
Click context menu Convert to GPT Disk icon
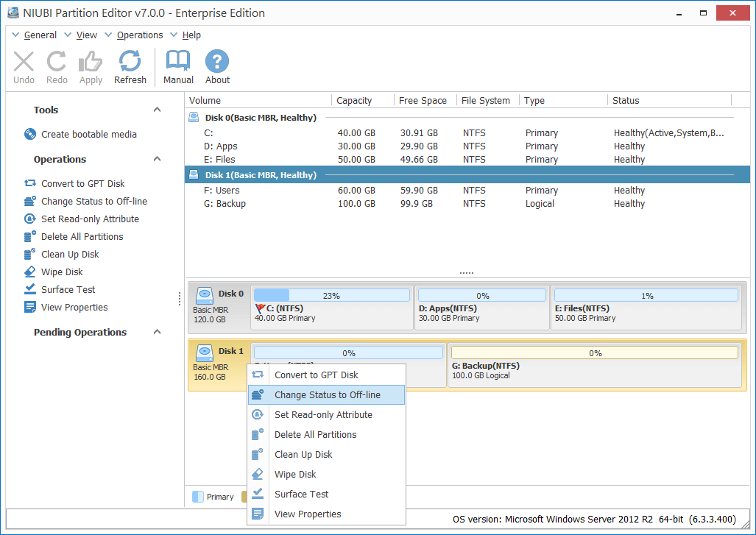[258, 375]
